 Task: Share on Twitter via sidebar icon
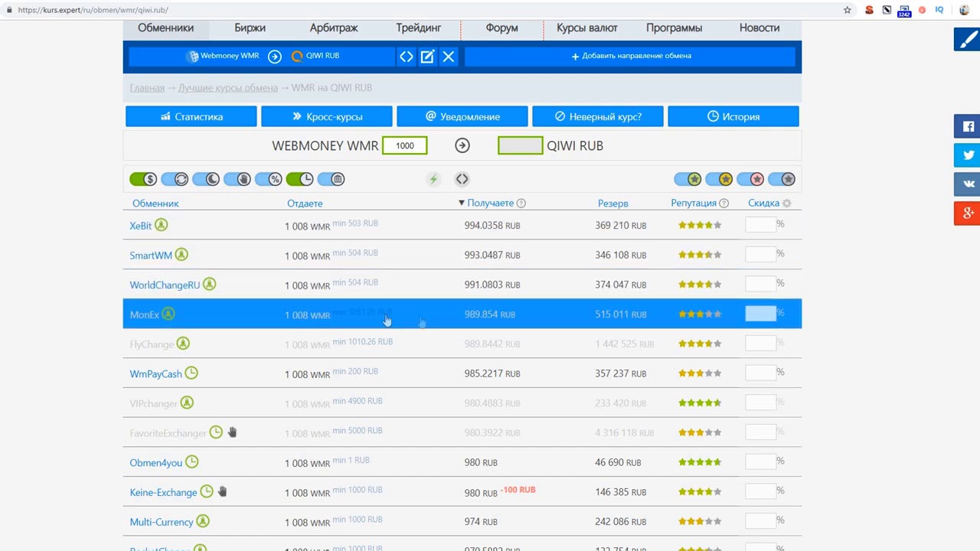click(x=968, y=155)
